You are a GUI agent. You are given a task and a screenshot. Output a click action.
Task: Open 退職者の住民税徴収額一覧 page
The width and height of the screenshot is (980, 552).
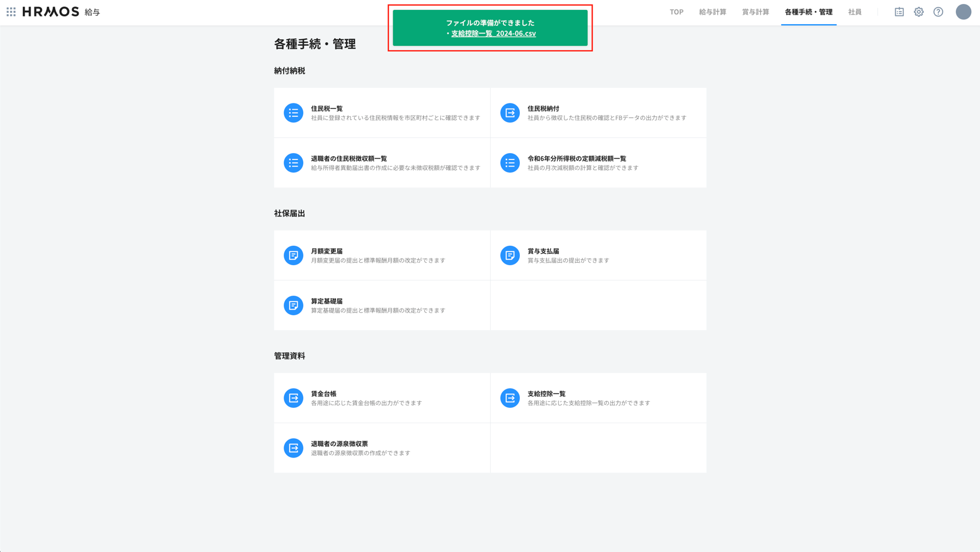349,158
